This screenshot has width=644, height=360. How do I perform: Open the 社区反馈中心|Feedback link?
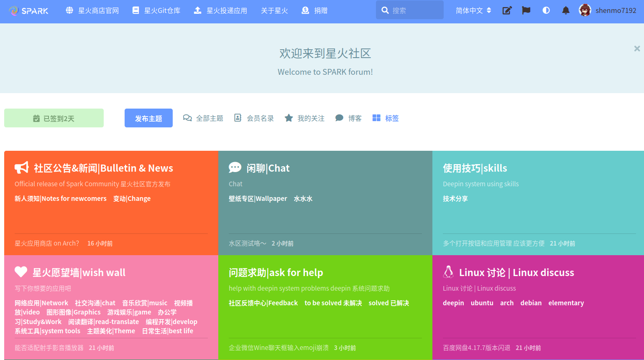(x=263, y=303)
